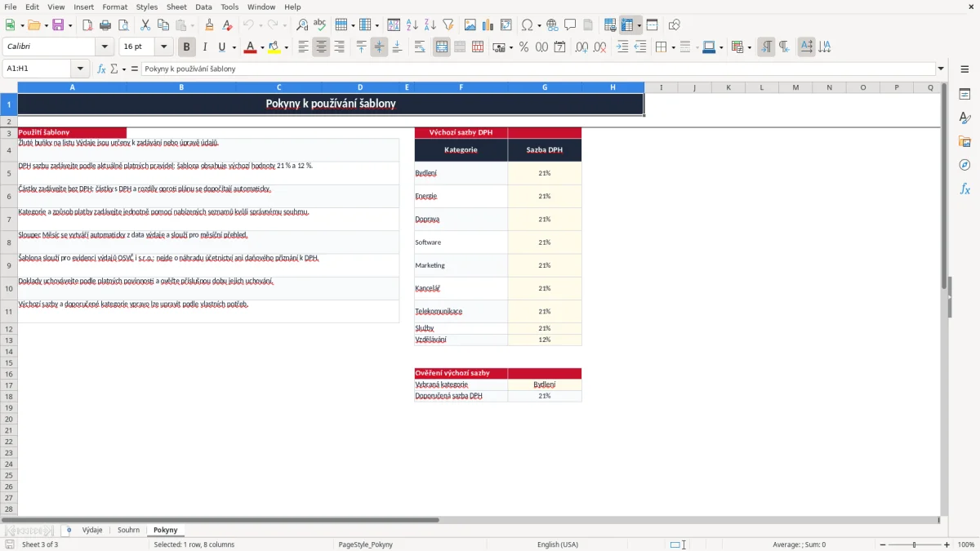
Task: Click the vertical scrollbar thumb
Action: tap(944, 184)
